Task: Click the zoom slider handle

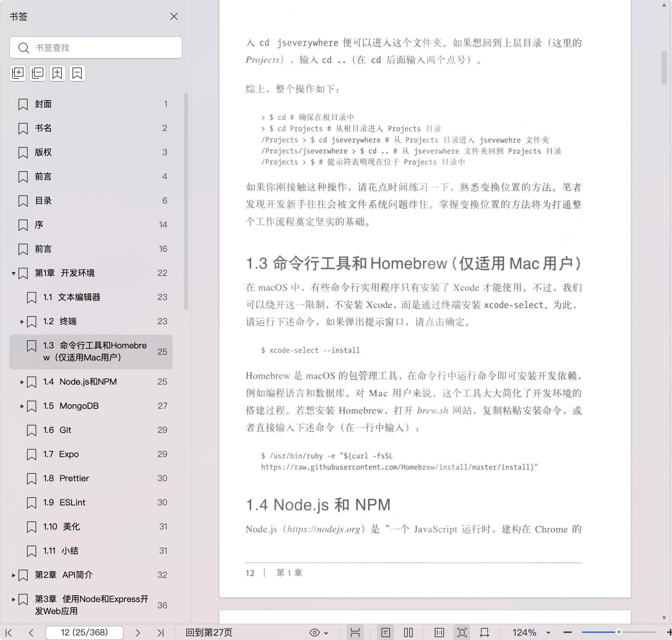Action: pyautogui.click(x=619, y=632)
